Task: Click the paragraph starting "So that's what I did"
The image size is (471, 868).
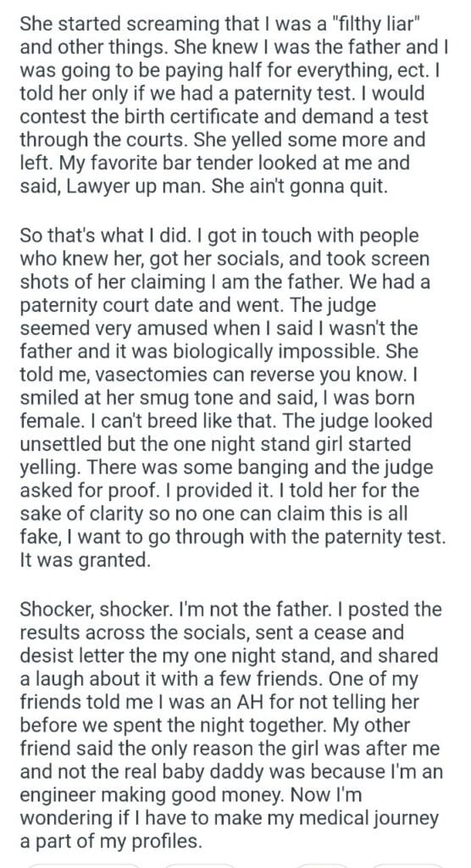Action: (232, 397)
